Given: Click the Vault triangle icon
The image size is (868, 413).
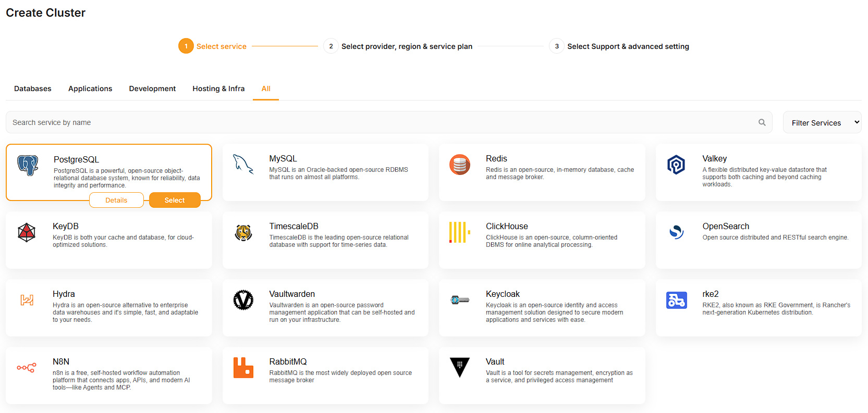Looking at the screenshot, I should tap(459, 368).
